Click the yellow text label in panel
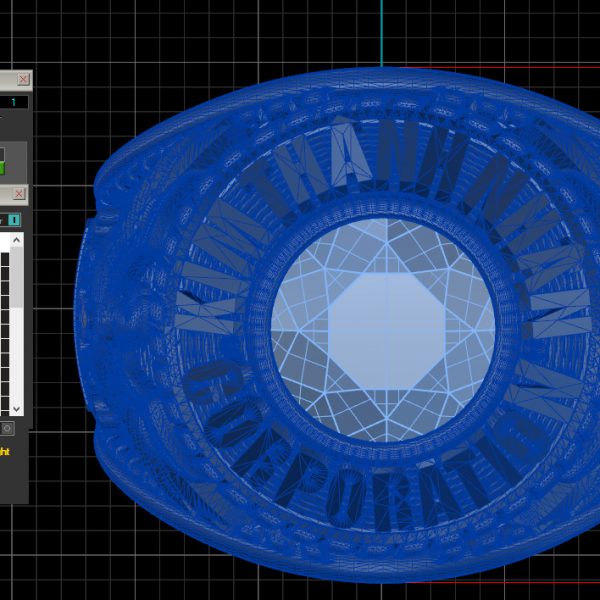Image resolution: width=600 pixels, height=600 pixels. pos(4,452)
